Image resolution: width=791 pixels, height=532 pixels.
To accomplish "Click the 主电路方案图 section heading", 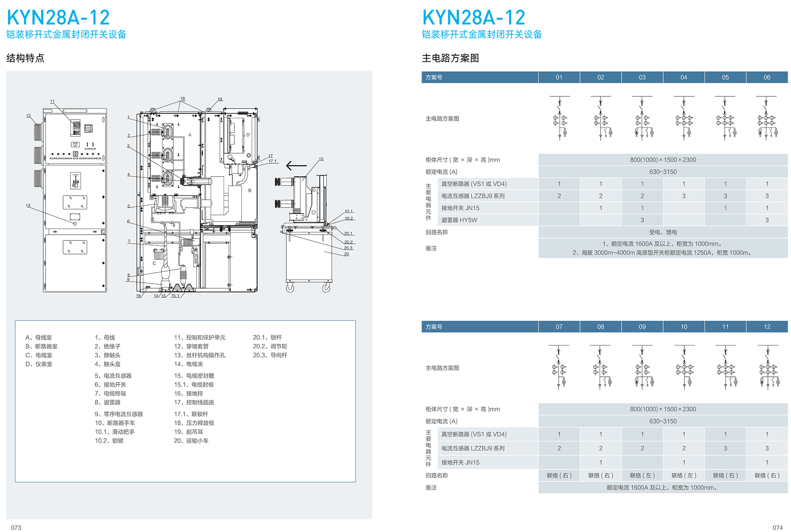I will 450,58.
